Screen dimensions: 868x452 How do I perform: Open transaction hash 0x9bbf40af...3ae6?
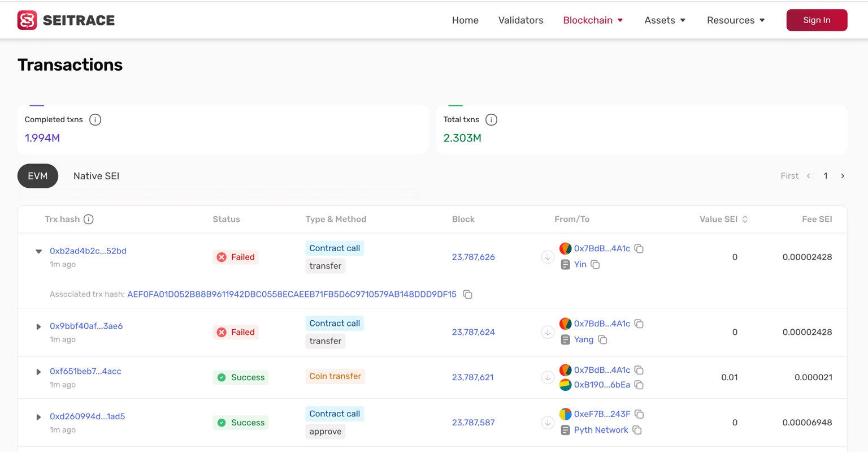[x=86, y=326]
